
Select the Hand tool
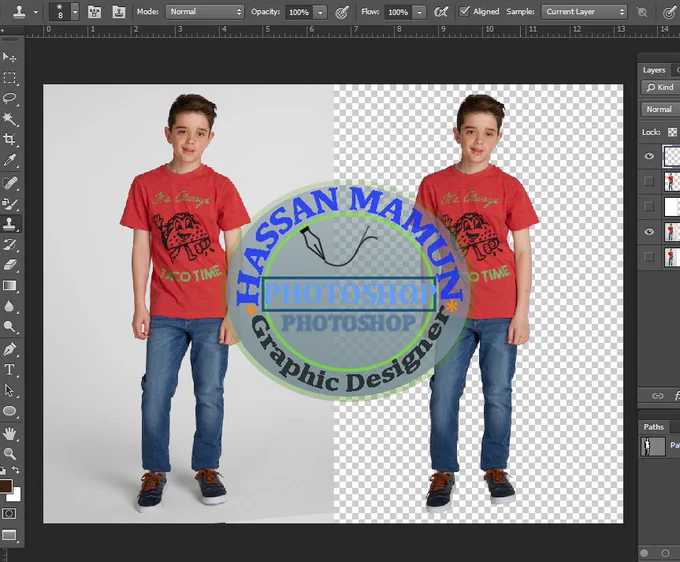pyautogui.click(x=10, y=433)
